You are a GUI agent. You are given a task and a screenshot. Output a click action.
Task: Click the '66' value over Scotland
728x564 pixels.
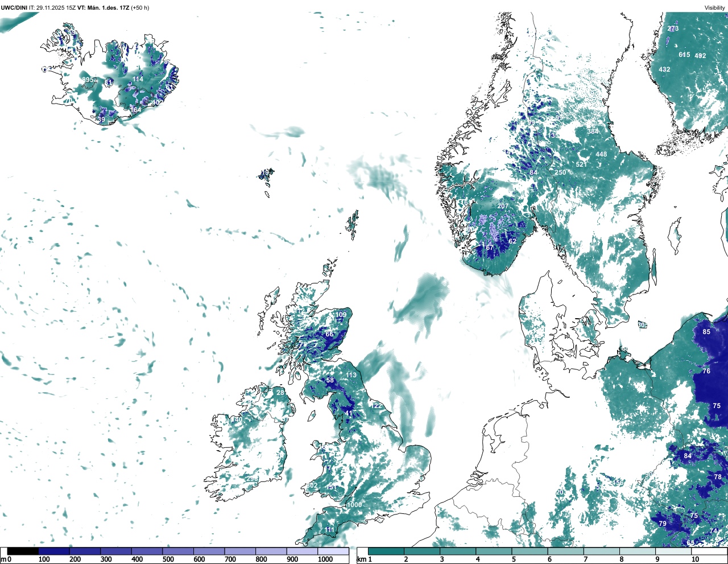pyautogui.click(x=329, y=334)
